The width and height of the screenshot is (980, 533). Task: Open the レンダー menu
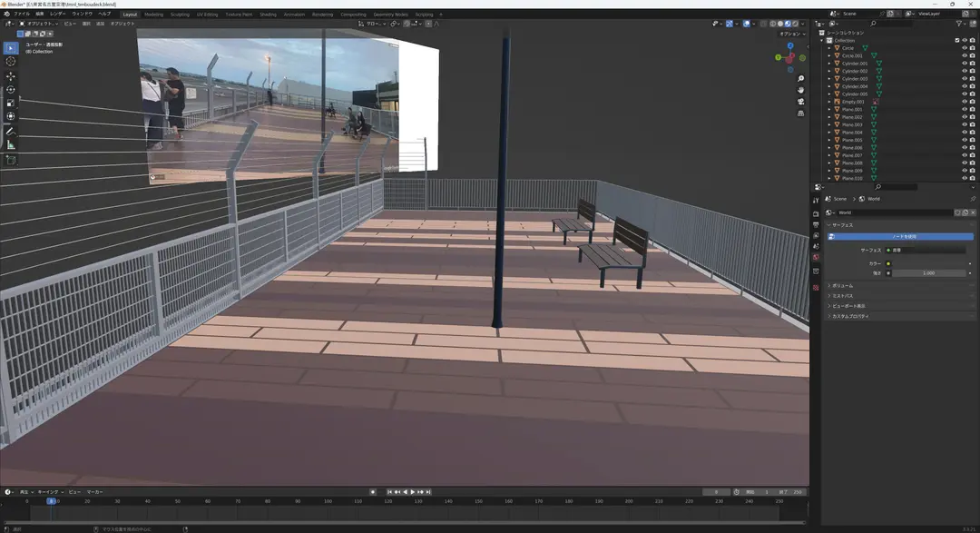point(57,14)
